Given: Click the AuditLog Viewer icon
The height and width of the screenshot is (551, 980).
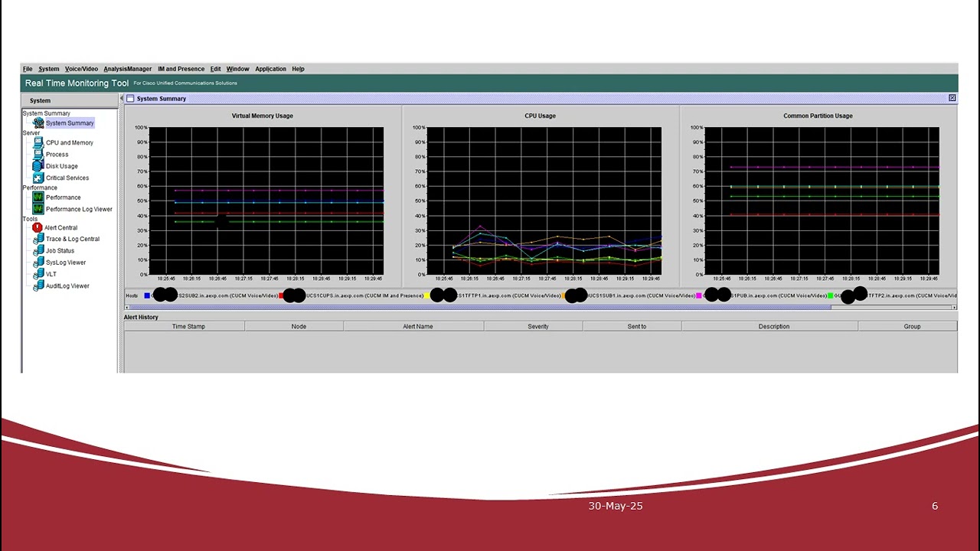Looking at the screenshot, I should click(x=38, y=285).
